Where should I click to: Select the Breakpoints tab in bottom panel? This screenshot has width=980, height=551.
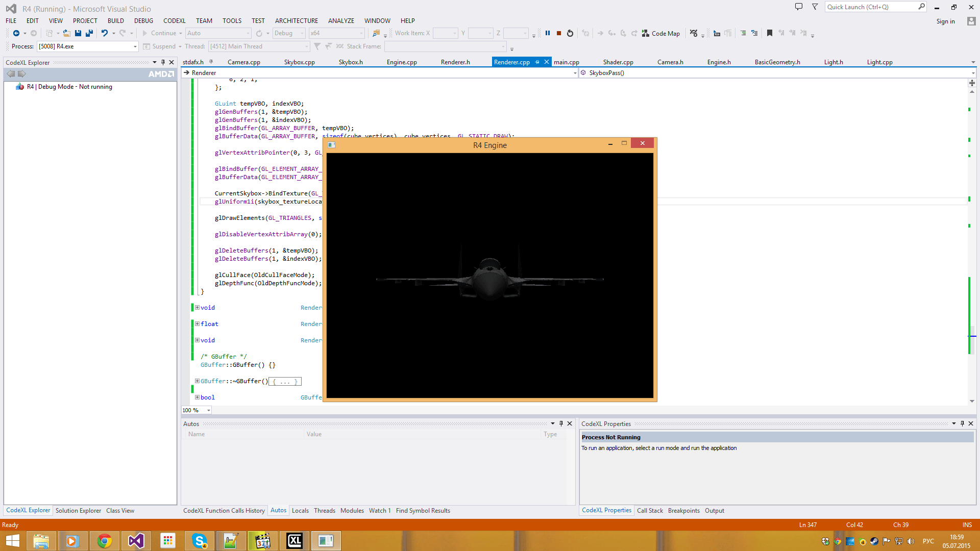(683, 510)
